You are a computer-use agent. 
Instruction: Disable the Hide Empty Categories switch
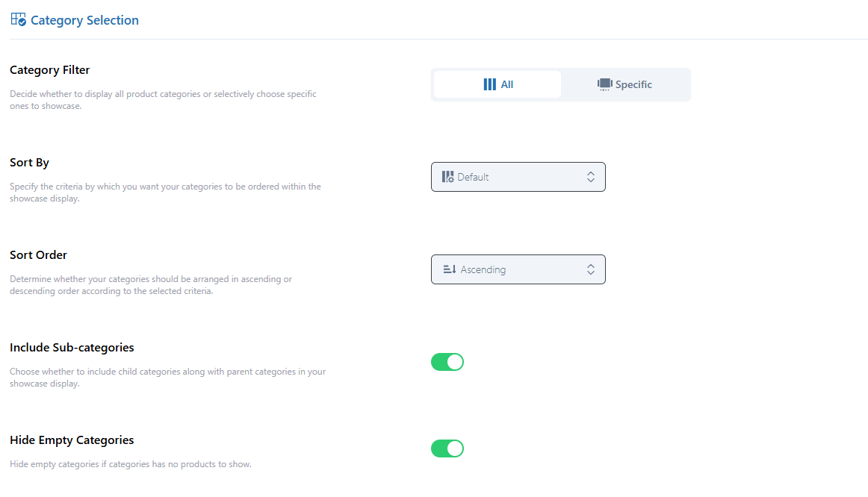447,448
